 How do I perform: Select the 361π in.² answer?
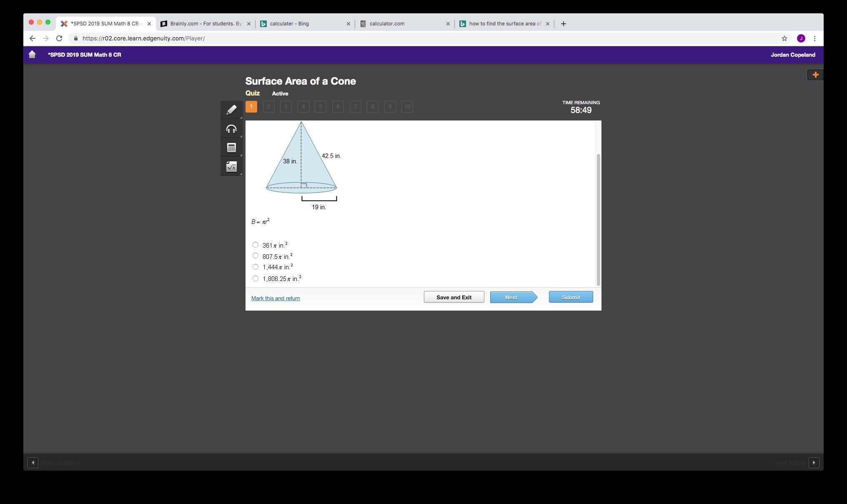coord(256,245)
